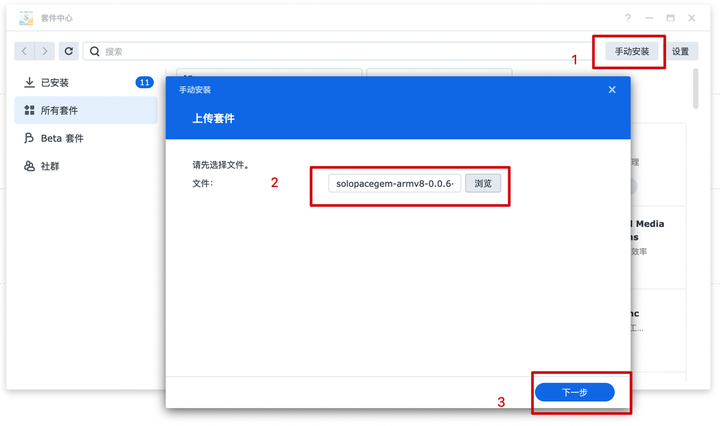Close the 手动安装 dialog

pos(612,90)
